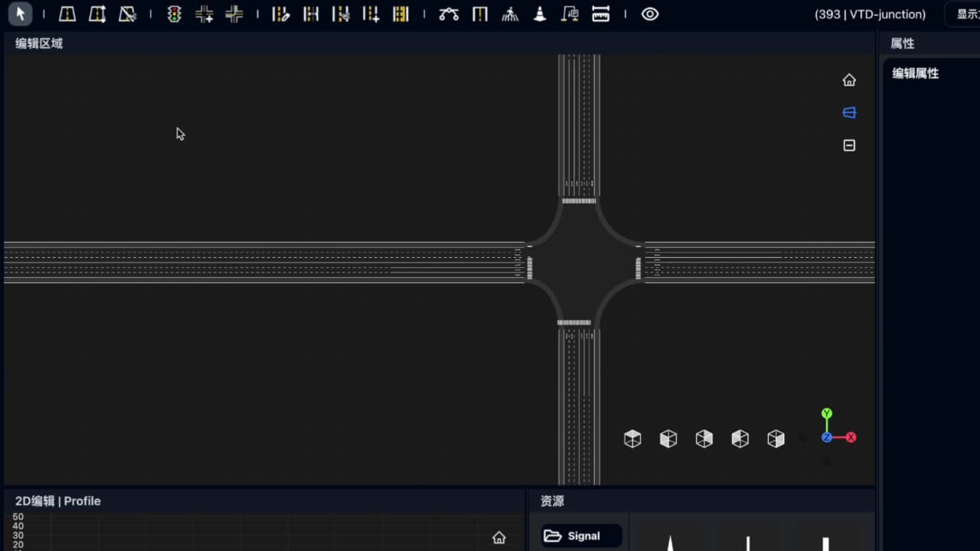Click the first cube view preset
The width and height of the screenshot is (980, 551).
(x=632, y=439)
